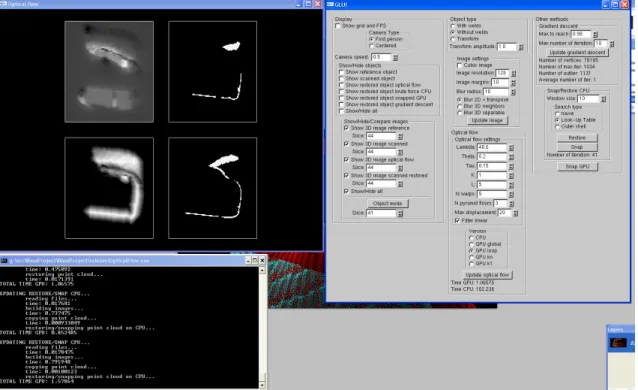Check Show restored object gradient descent
638x390 pixels.
click(342, 105)
